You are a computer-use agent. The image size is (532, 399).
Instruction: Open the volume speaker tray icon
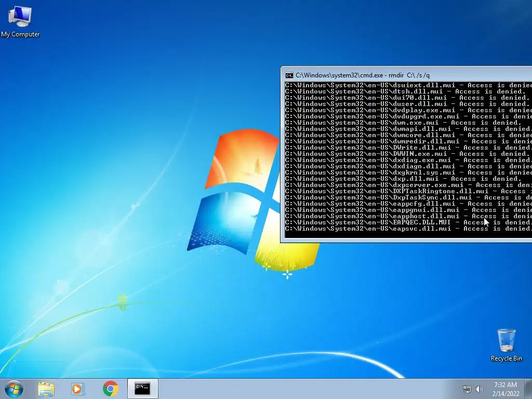pos(480,389)
